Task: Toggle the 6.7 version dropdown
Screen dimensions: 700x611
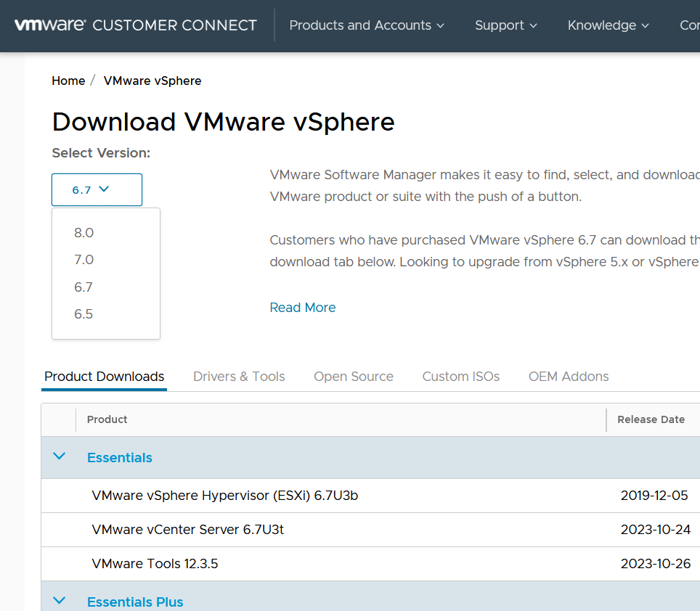Action: (97, 189)
